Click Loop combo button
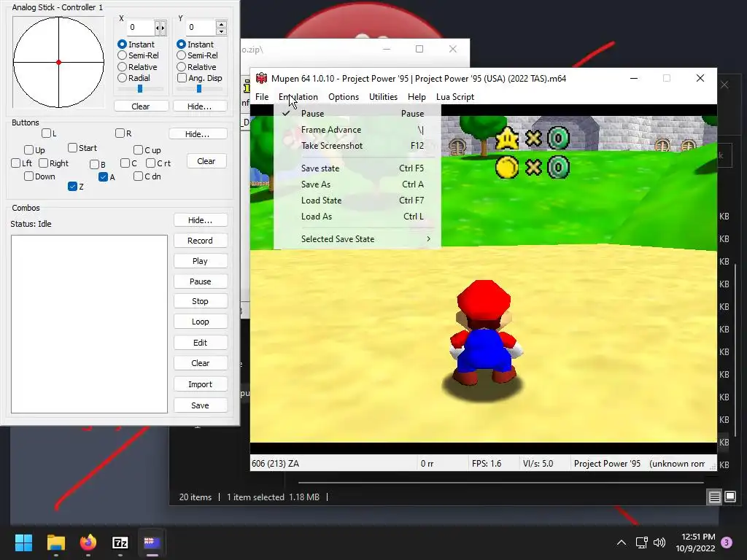 pyautogui.click(x=200, y=322)
